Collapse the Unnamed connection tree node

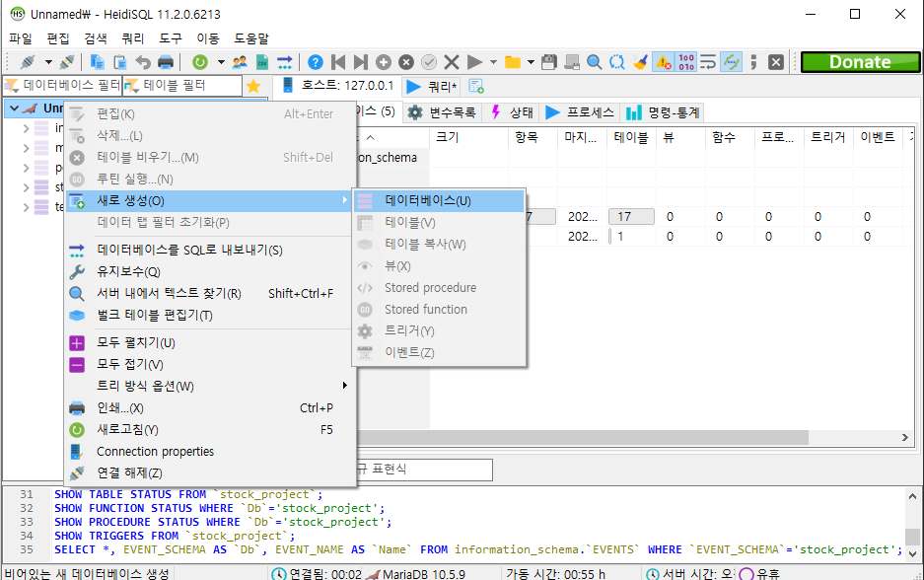click(x=14, y=109)
